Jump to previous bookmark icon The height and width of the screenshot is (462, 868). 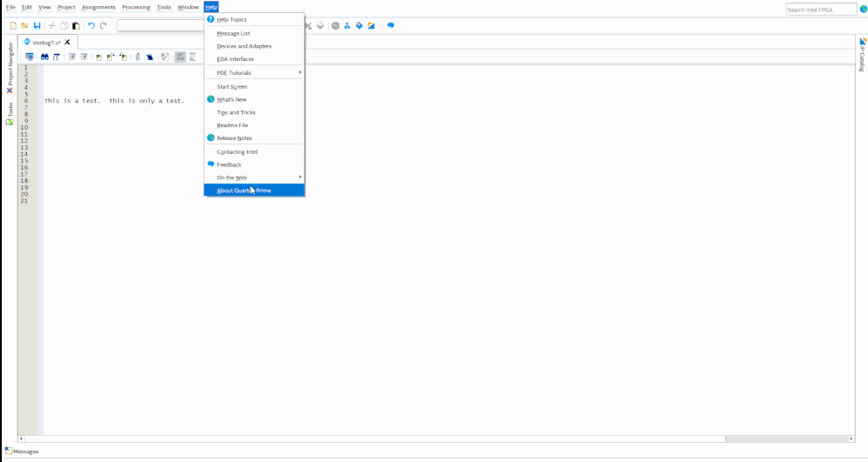tap(123, 57)
